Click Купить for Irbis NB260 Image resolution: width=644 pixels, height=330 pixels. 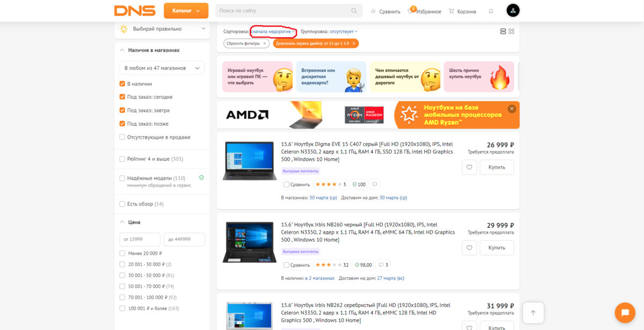[497, 248]
